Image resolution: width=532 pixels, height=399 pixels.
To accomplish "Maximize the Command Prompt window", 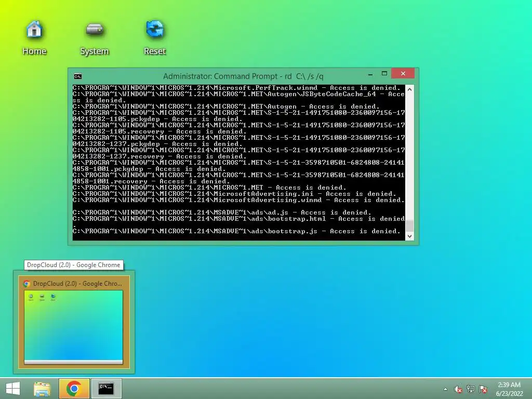I will pos(384,74).
